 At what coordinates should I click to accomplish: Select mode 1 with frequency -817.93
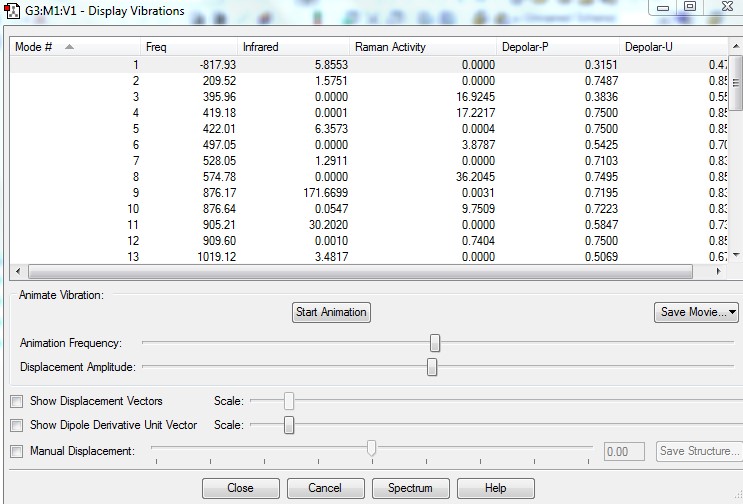[369, 65]
